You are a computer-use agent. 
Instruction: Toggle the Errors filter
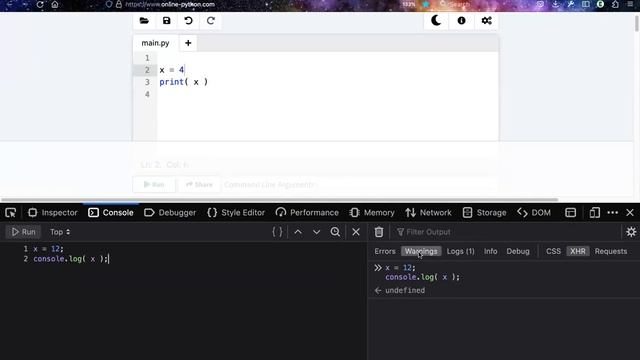point(385,251)
